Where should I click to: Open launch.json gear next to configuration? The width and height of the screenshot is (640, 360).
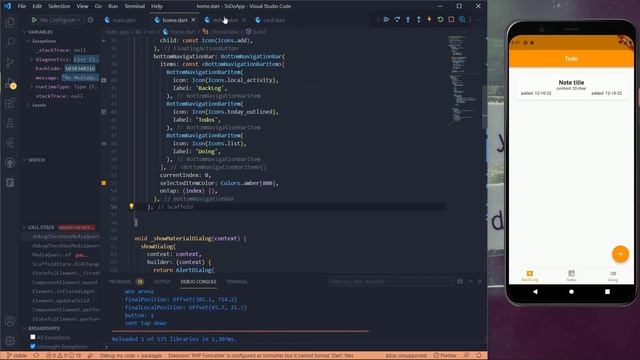[91, 20]
